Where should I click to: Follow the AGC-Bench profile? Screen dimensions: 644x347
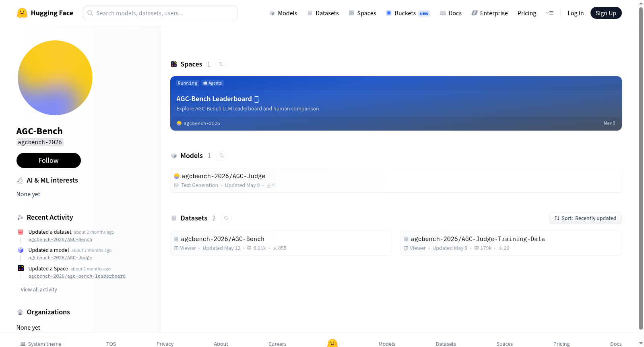click(x=49, y=160)
